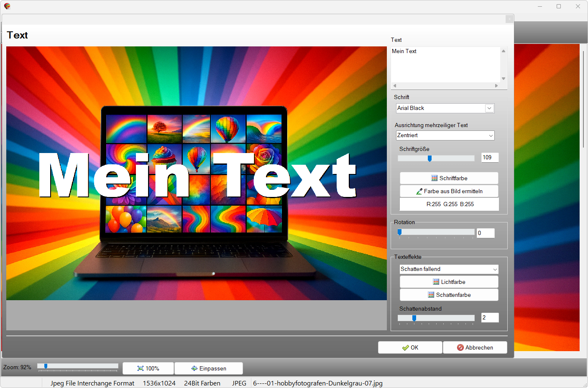Click into the Mein Text input area
Viewport: 588px width, 388px height.
[445, 65]
